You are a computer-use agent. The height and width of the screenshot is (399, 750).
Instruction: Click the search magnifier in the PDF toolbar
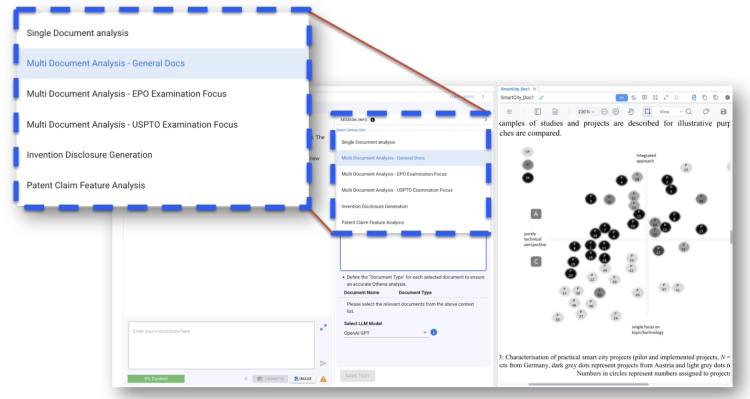(689, 111)
